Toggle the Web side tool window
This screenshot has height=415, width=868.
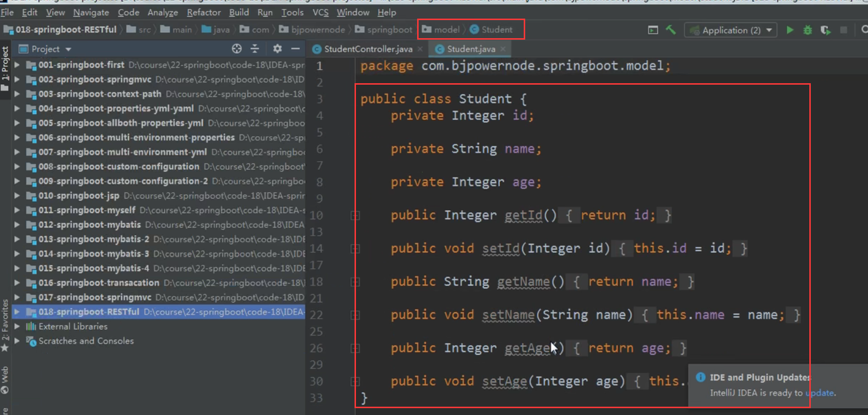5,380
